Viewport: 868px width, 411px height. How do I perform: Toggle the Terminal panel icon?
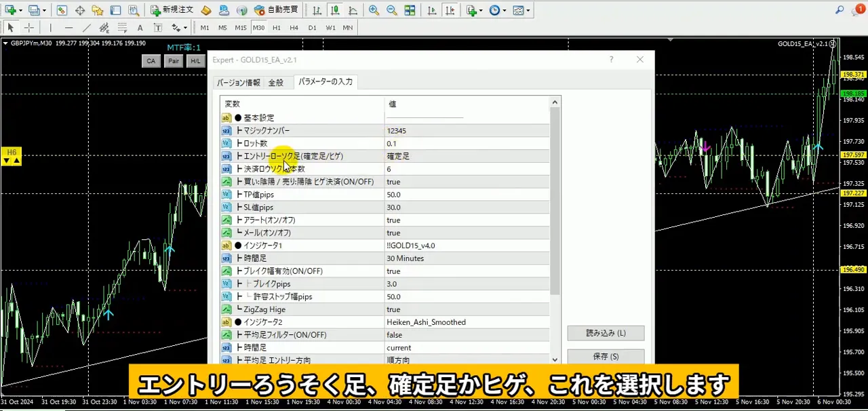pos(116,10)
